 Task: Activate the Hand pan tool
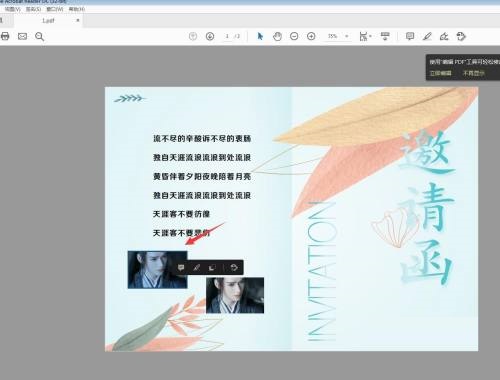click(x=277, y=36)
